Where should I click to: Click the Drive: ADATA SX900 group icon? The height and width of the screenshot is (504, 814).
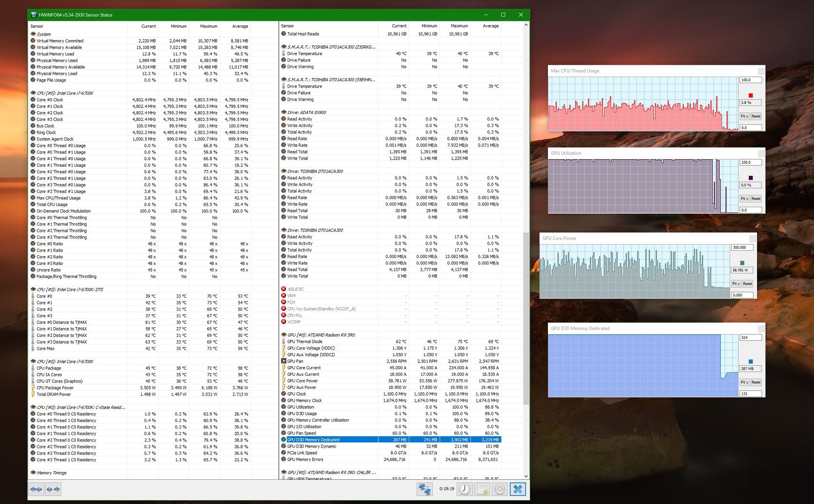click(283, 112)
